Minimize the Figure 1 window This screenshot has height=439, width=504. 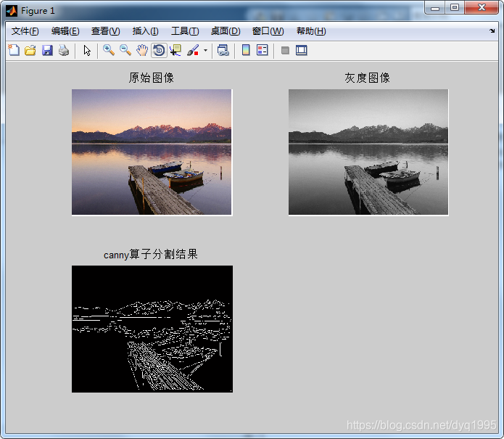(435, 7)
